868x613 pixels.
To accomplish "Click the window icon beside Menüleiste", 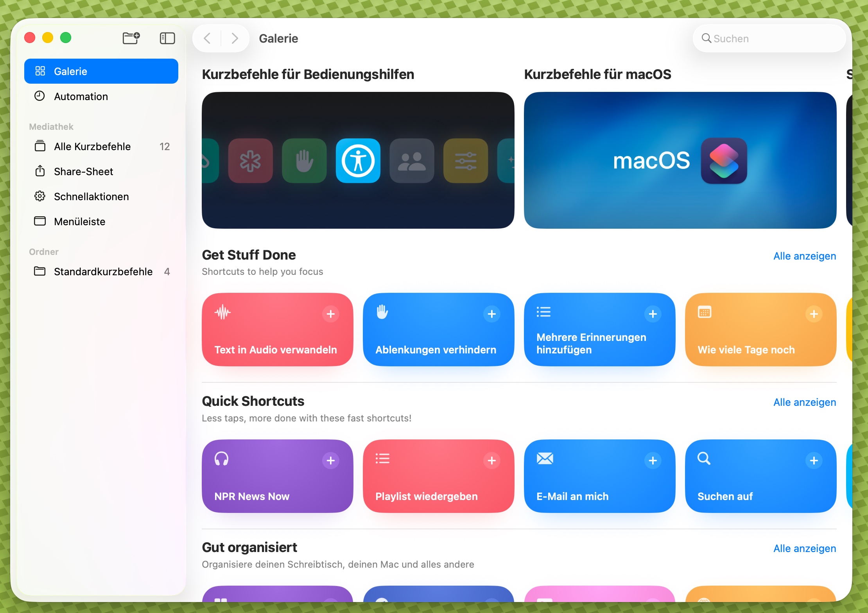I will tap(40, 221).
